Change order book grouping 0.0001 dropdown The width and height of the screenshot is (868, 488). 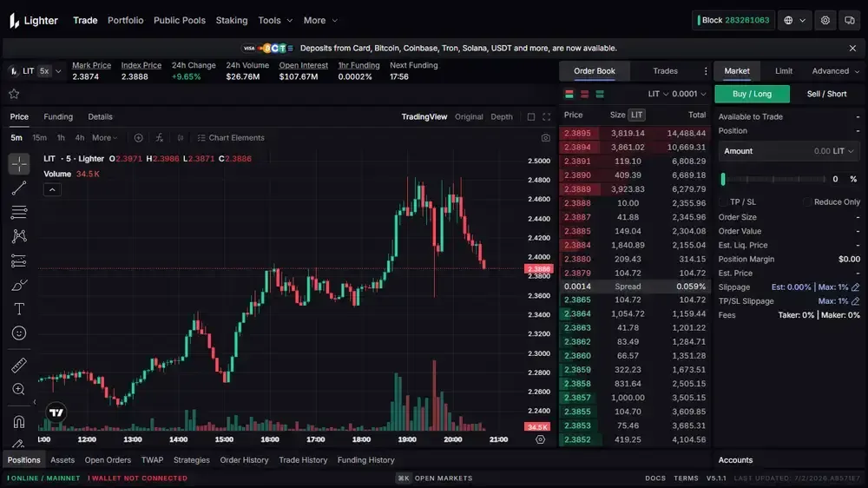(x=689, y=94)
